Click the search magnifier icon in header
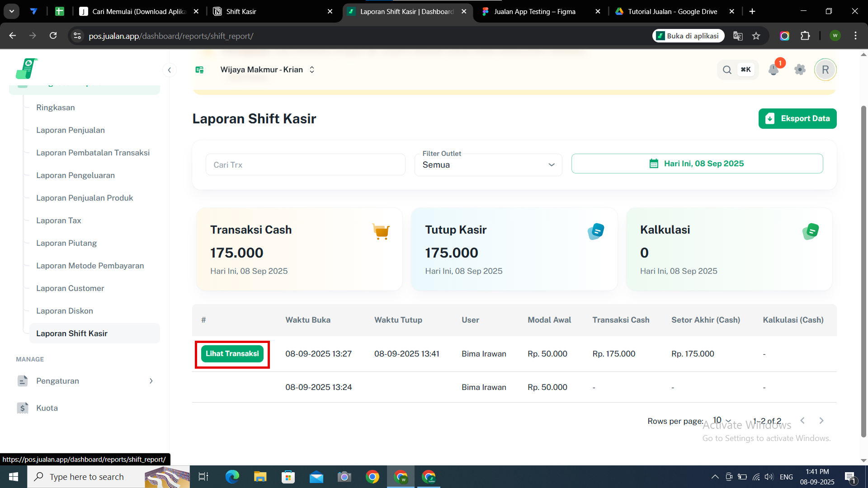868x488 pixels. pos(727,70)
